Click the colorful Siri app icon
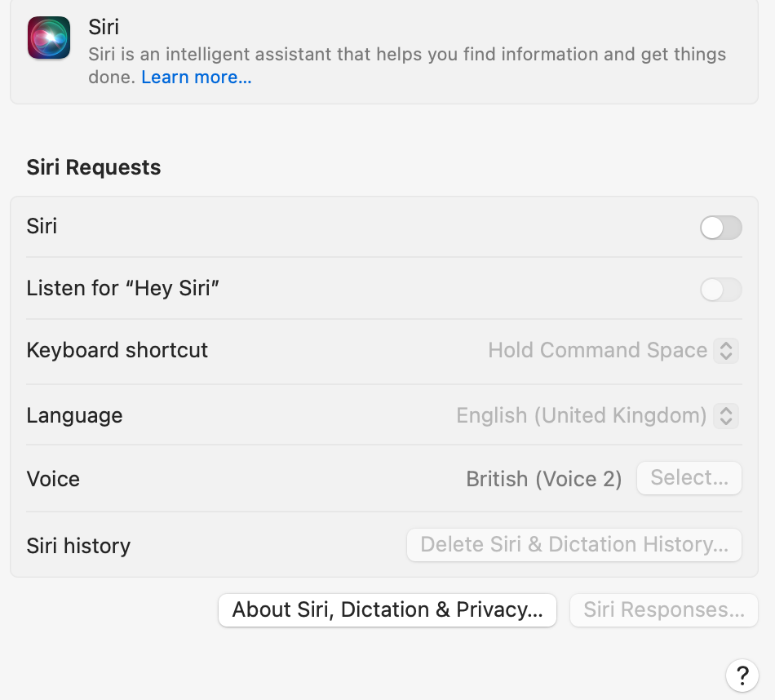Screen dimensions: 775x700 49,38
